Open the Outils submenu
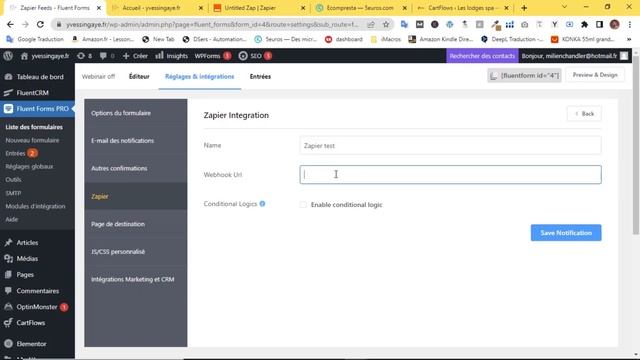640x360 pixels. click(x=13, y=180)
